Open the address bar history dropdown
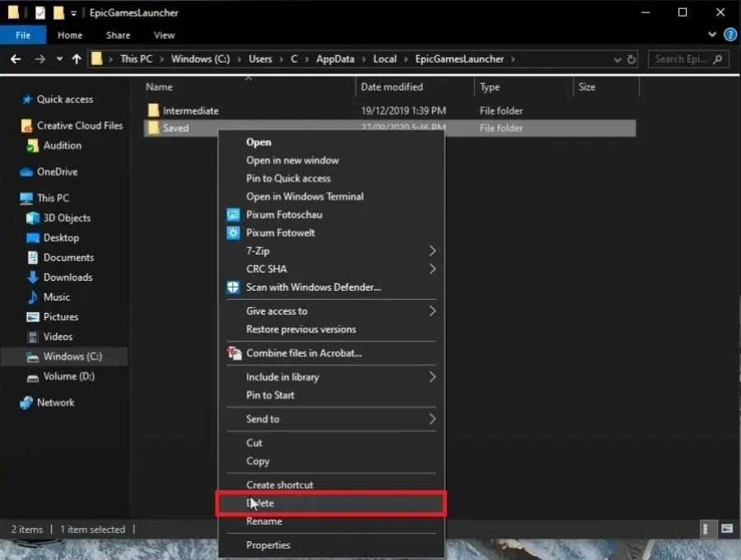Viewport: 741px width, 560px height. point(617,59)
